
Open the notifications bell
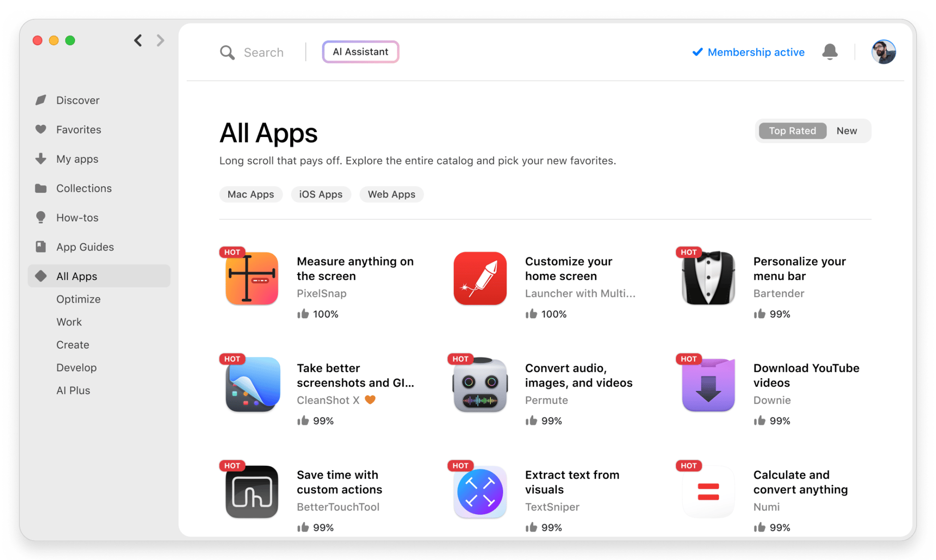point(830,52)
